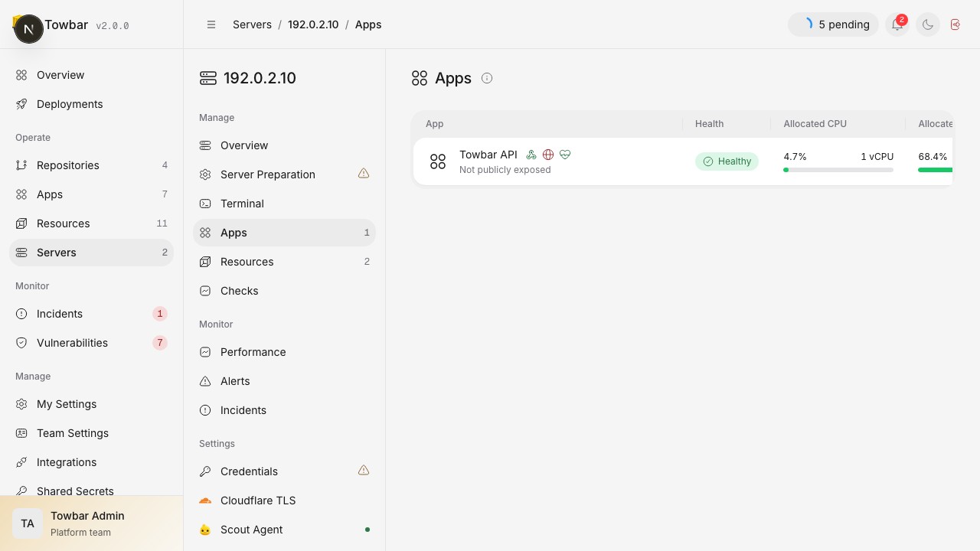The height and width of the screenshot is (551, 980).
Task: Open My Settings
Action: [91, 404]
